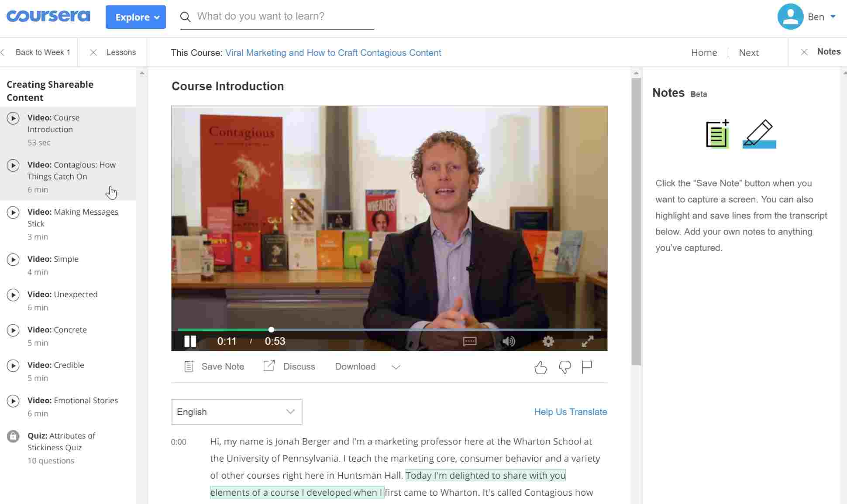This screenshot has height=504, width=847.
Task: Open video settings gear
Action: click(548, 341)
